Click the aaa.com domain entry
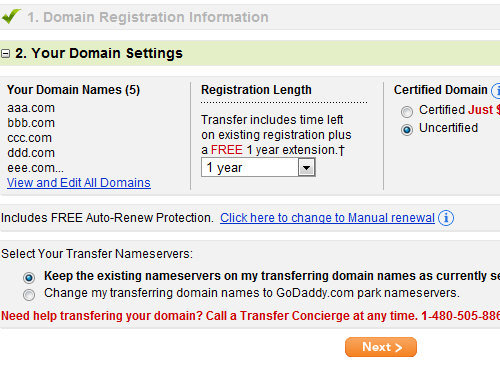This screenshot has width=500, height=367. 31,108
